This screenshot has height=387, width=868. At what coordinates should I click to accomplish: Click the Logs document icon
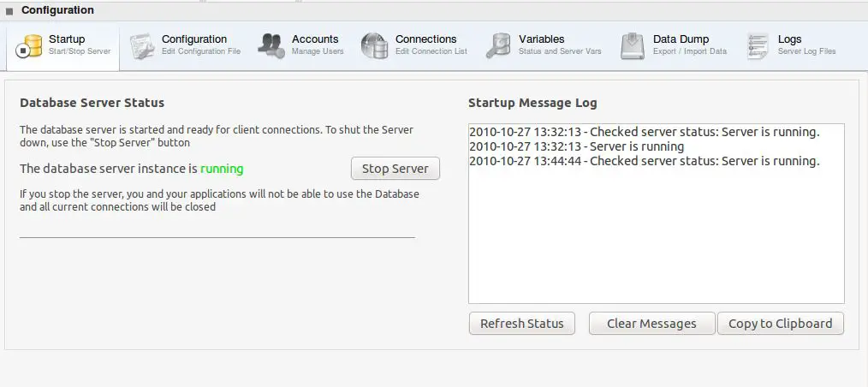[x=758, y=45]
